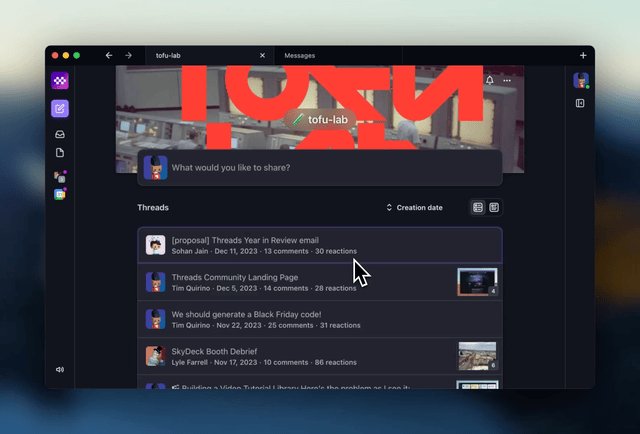The width and height of the screenshot is (640, 434).
Task: Click Lyle Farrell's avatar
Action: 156,356
